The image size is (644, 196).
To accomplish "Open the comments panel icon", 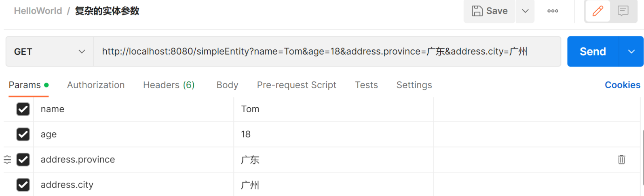I will coord(623,11).
